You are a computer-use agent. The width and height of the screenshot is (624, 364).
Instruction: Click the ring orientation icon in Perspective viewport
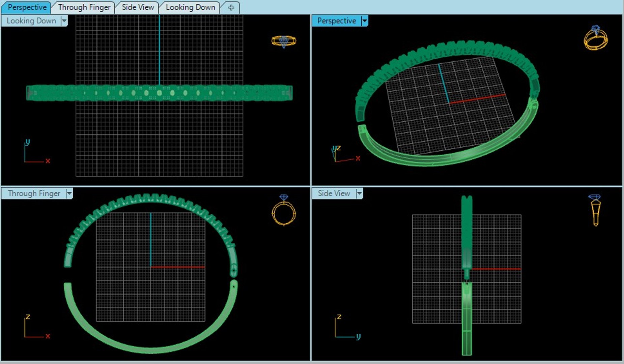(596, 38)
